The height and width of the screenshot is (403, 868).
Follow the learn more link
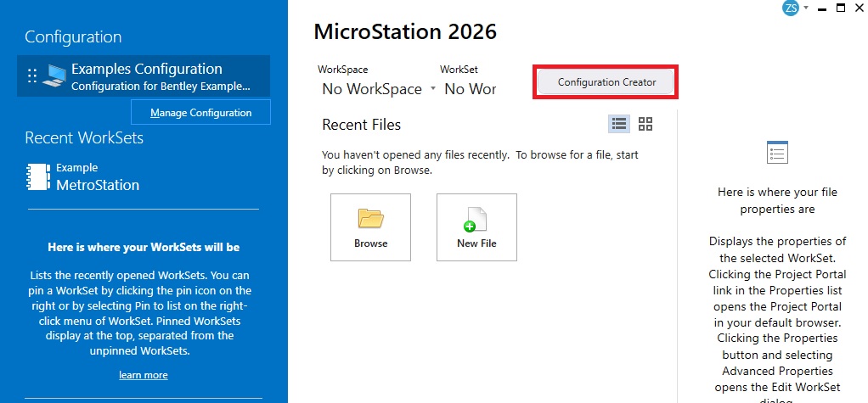pos(143,375)
